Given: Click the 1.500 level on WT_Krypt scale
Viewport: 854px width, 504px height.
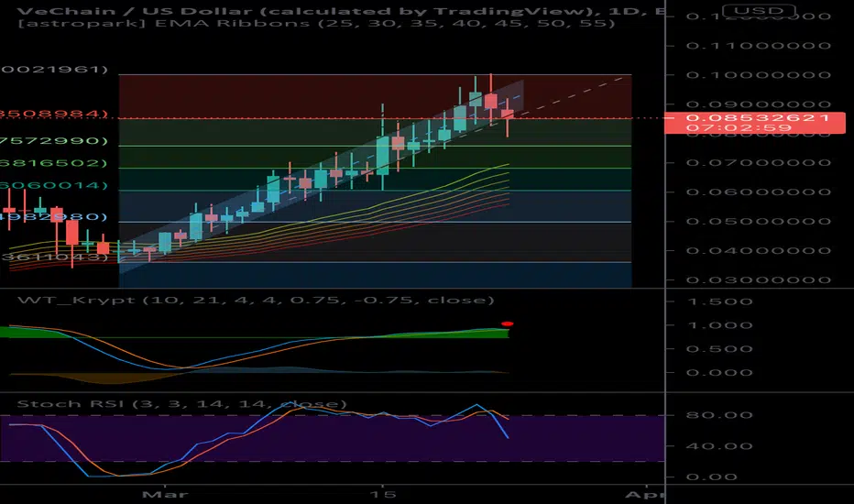Looking at the screenshot, I should pyautogui.click(x=720, y=301).
